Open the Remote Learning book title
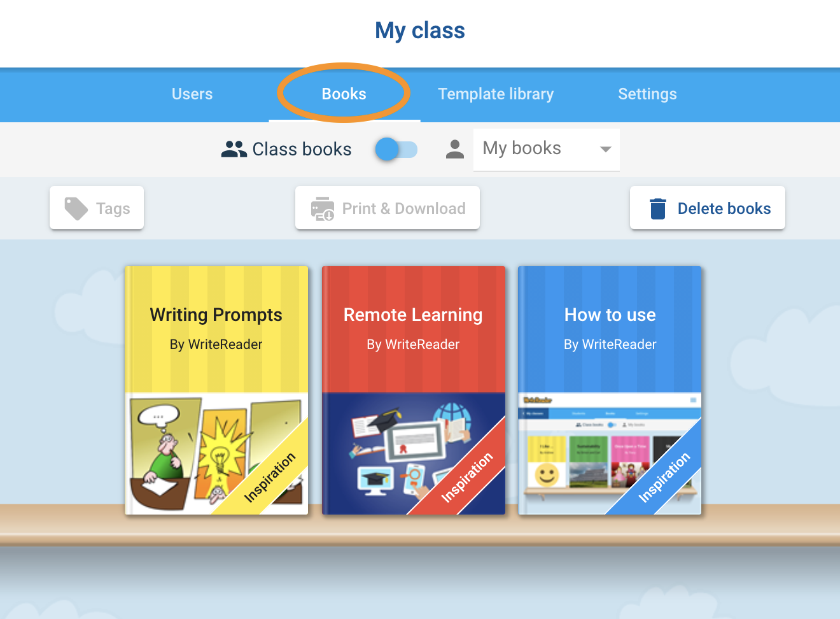 point(413,315)
